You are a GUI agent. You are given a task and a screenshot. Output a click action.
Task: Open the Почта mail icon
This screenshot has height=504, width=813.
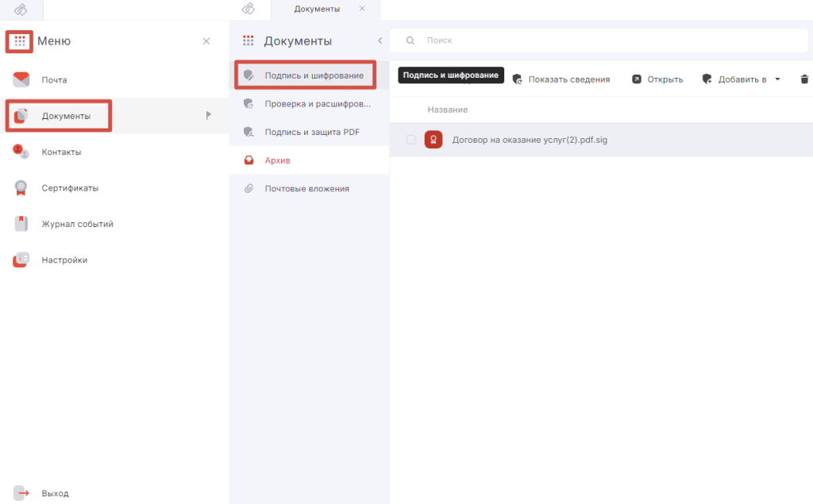coord(21,80)
